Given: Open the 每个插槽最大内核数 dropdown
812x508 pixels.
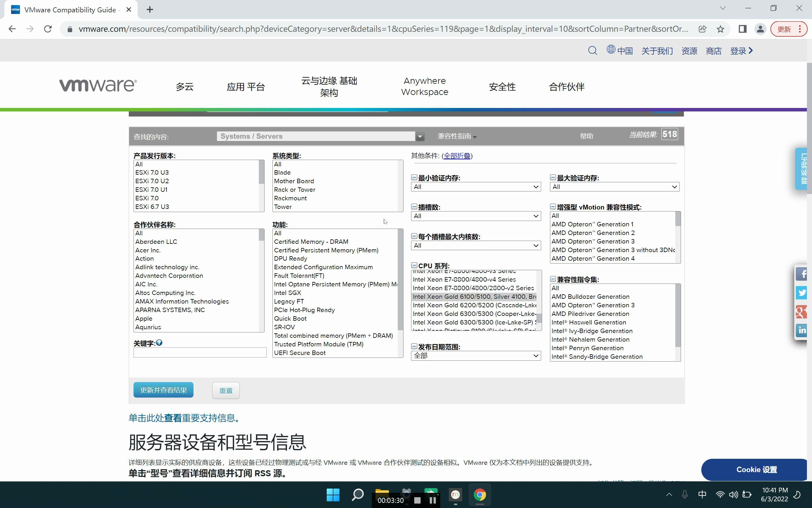Looking at the screenshot, I should (x=476, y=246).
